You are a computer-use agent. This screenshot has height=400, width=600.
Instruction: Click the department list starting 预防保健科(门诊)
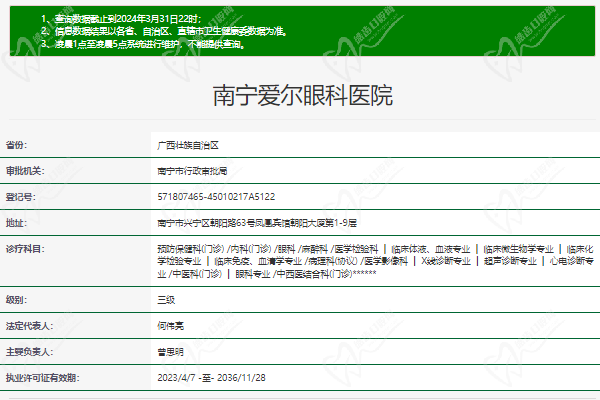(375, 261)
